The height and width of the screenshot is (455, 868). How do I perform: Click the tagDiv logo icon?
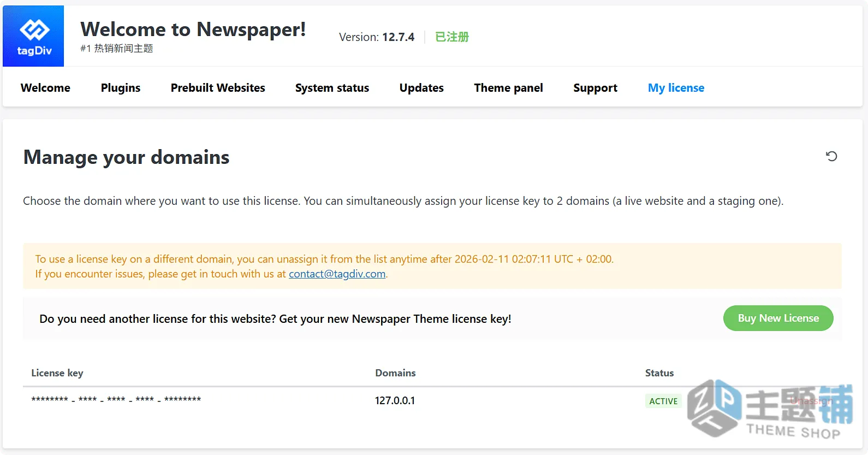coord(33,36)
